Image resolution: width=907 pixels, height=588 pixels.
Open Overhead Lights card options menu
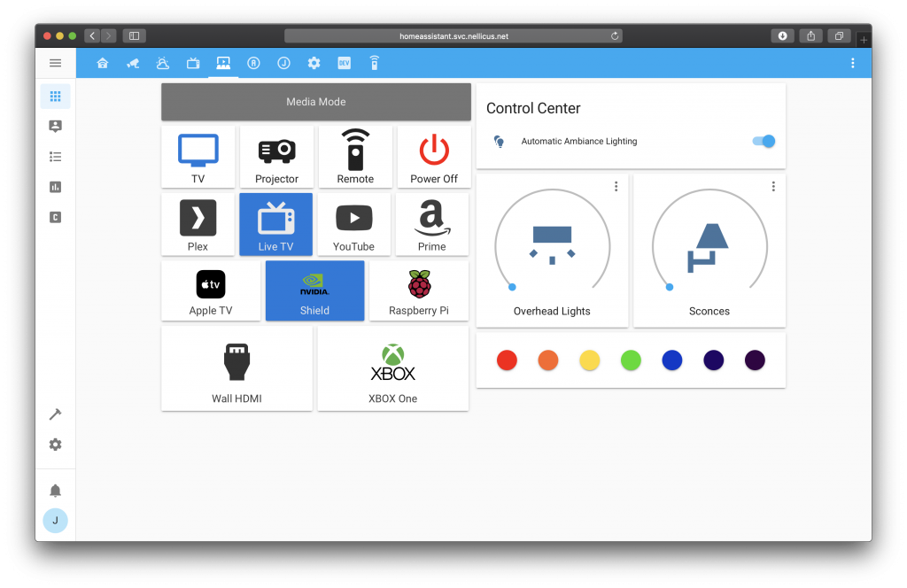[x=616, y=186]
